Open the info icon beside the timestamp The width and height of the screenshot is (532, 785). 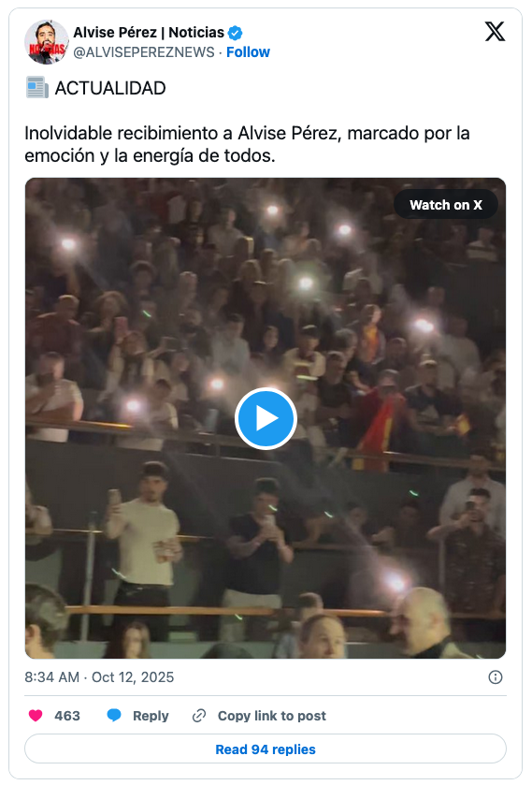[x=495, y=677]
